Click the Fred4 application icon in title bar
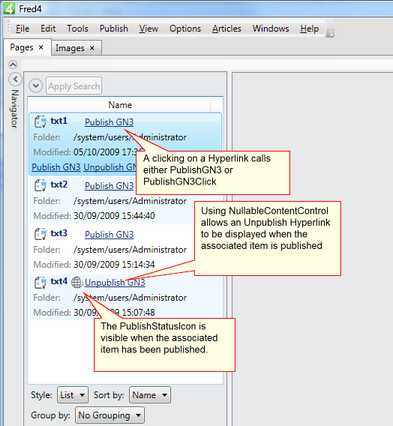The image size is (393, 426). [8, 8]
